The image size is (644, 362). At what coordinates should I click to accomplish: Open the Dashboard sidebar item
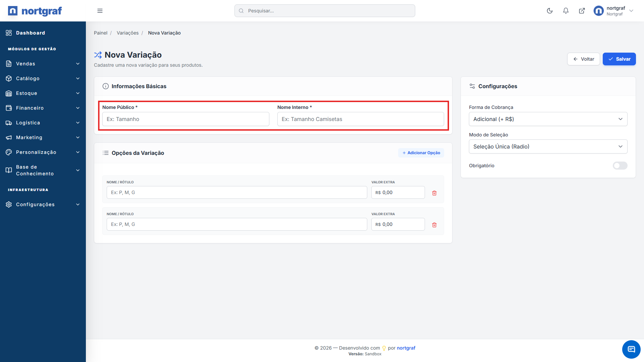tap(30, 33)
